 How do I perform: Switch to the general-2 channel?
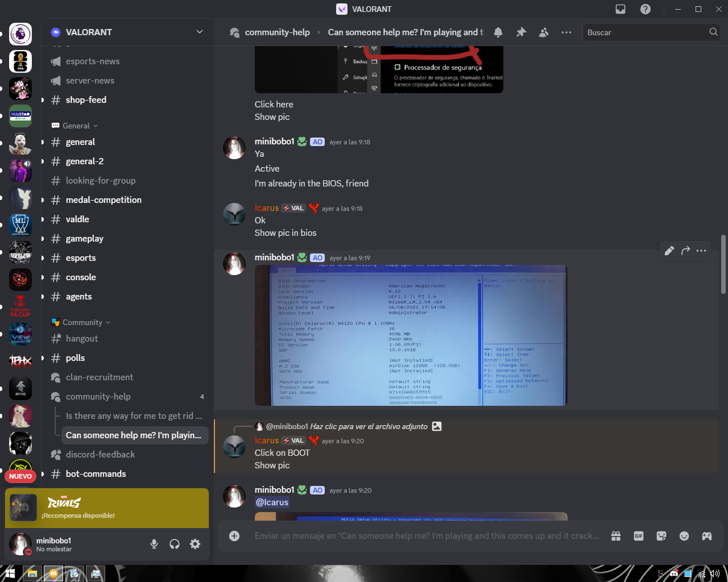(85, 161)
